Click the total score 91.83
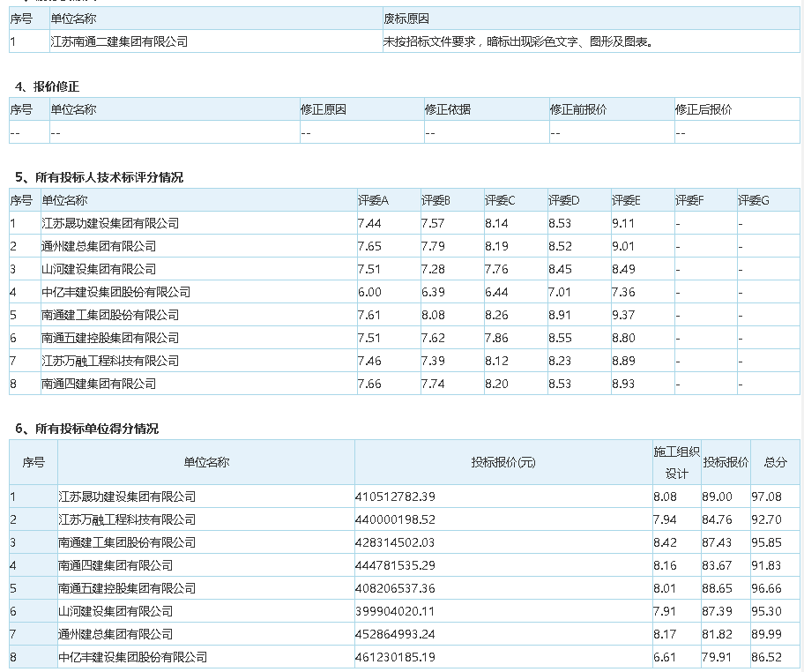 [767, 565]
